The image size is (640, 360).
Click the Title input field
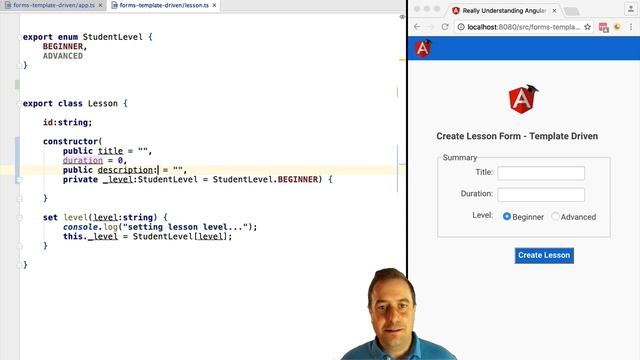point(541,173)
